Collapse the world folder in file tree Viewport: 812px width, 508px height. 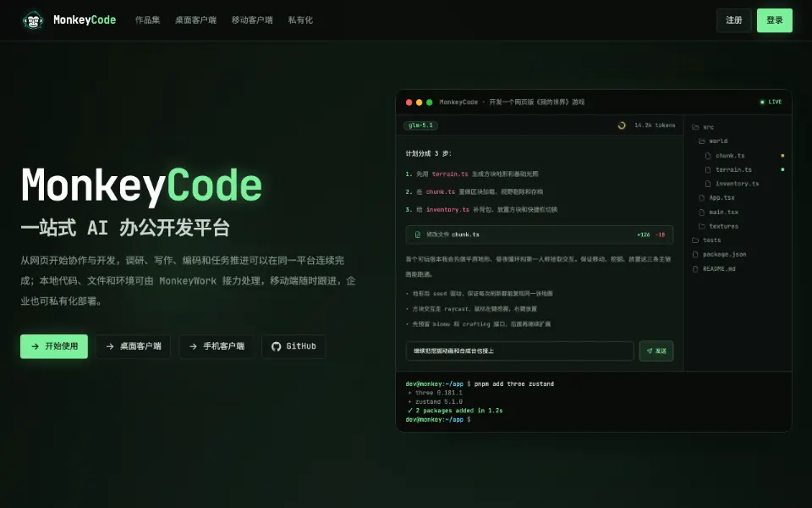point(713,141)
